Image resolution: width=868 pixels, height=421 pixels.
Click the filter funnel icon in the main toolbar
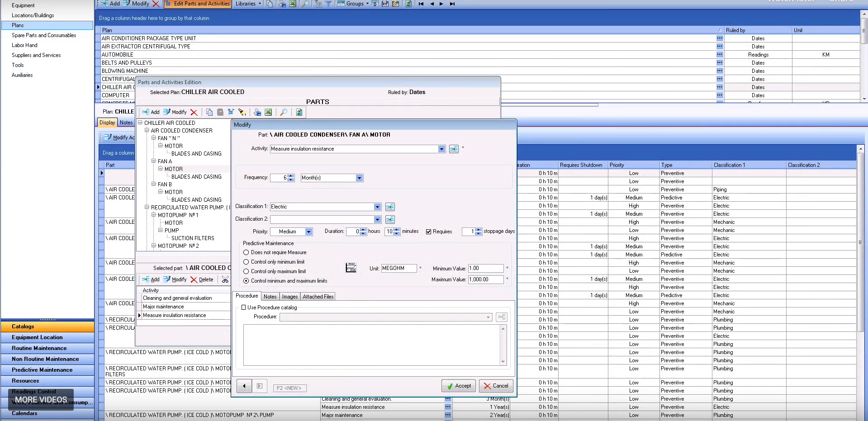click(x=328, y=4)
